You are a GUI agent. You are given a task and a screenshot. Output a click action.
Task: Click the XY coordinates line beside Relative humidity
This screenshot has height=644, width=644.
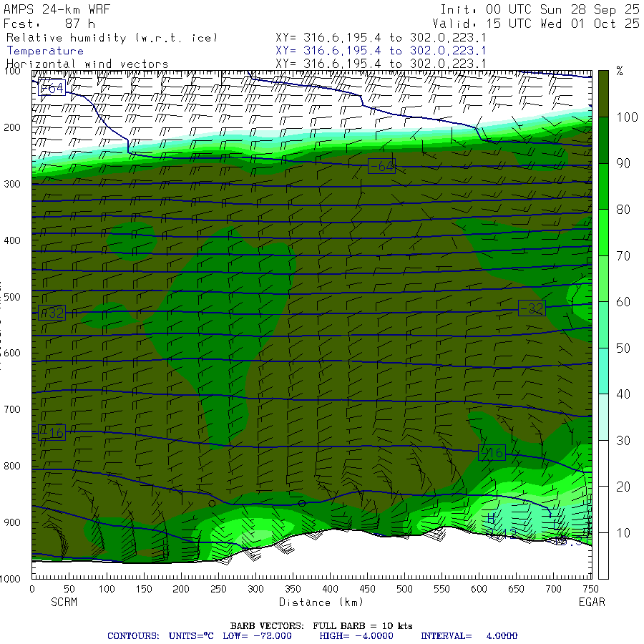coord(381,38)
